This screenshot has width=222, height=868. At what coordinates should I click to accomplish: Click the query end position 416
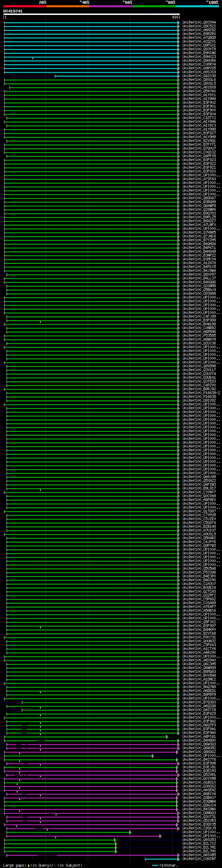[175, 17]
